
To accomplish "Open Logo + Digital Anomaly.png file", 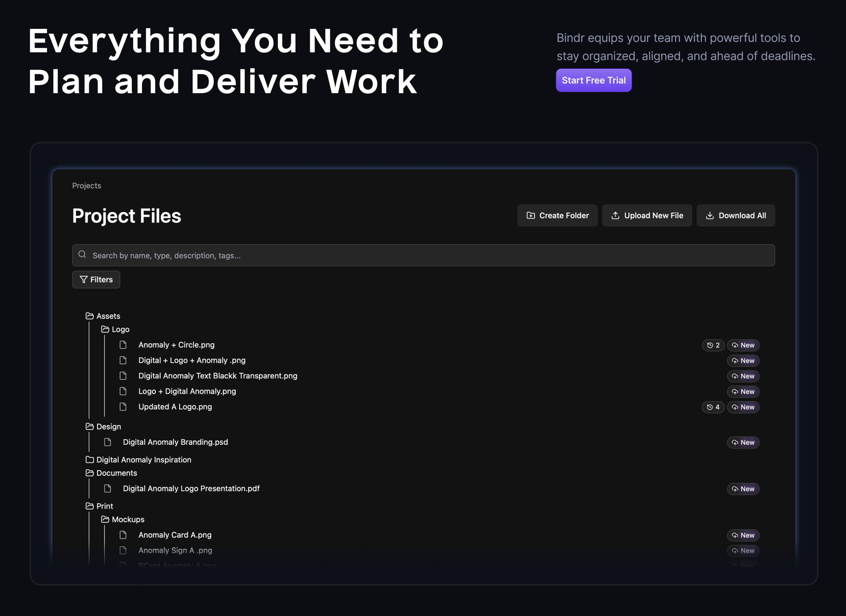I will point(187,391).
